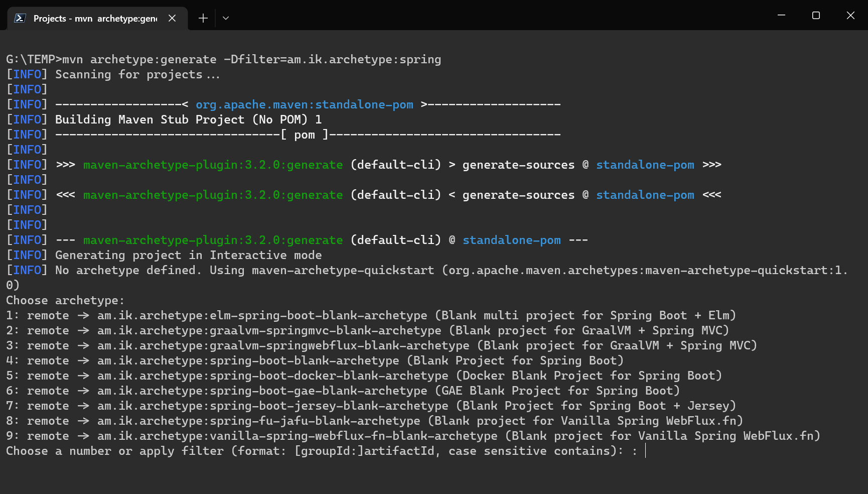Minimize the terminal window
This screenshot has width=868, height=494.
[781, 15]
